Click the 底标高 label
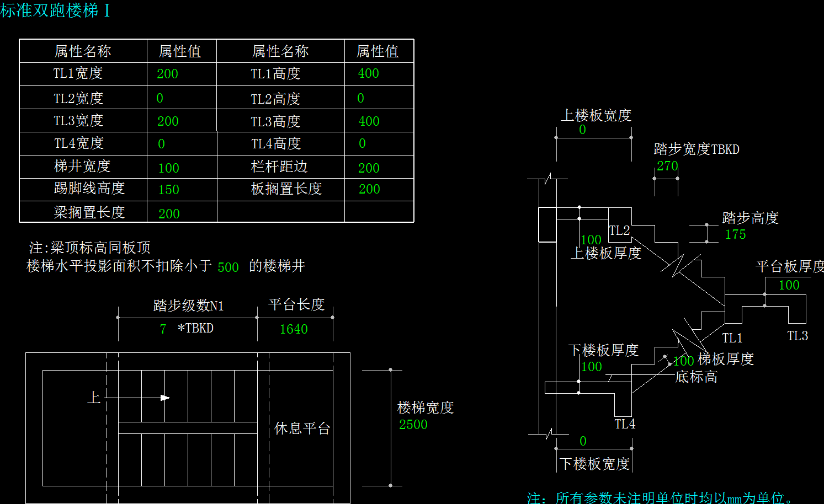 [697, 377]
